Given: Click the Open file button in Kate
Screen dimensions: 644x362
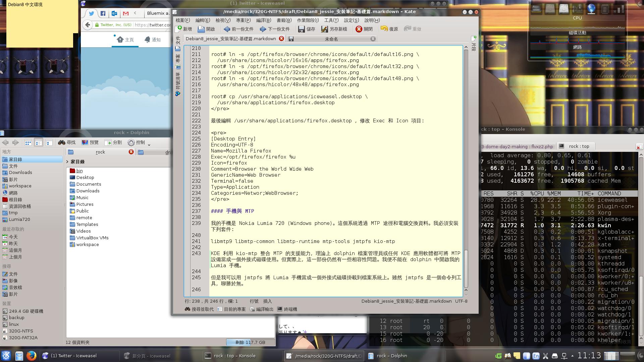Looking at the screenshot, I should pyautogui.click(x=206, y=29).
